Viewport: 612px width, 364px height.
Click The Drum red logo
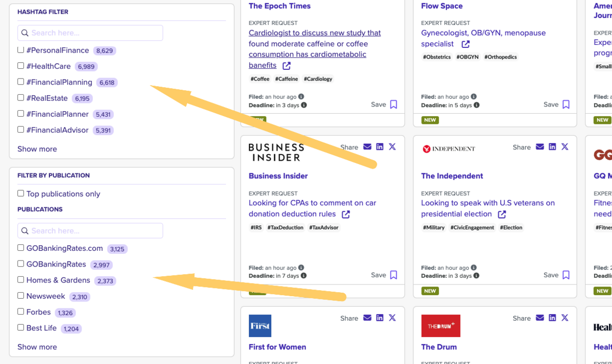441,326
